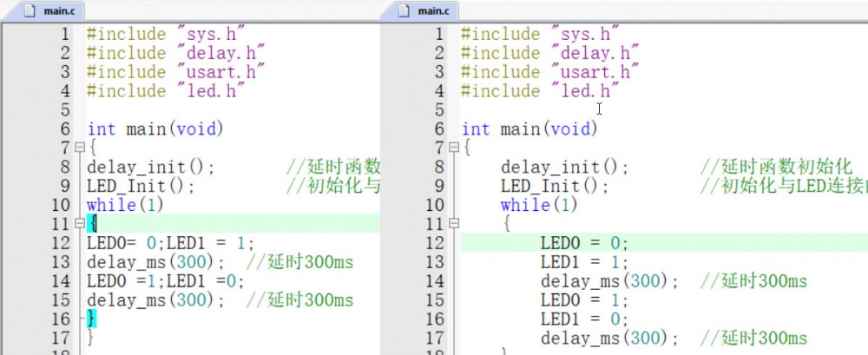868x355 pixels.
Task: Click 'LED0 = 0;' on line 12 right editor
Action: point(584,242)
